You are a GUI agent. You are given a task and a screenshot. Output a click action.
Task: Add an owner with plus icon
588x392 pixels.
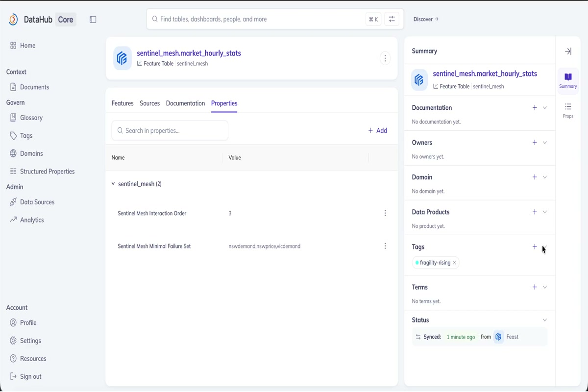click(x=535, y=143)
